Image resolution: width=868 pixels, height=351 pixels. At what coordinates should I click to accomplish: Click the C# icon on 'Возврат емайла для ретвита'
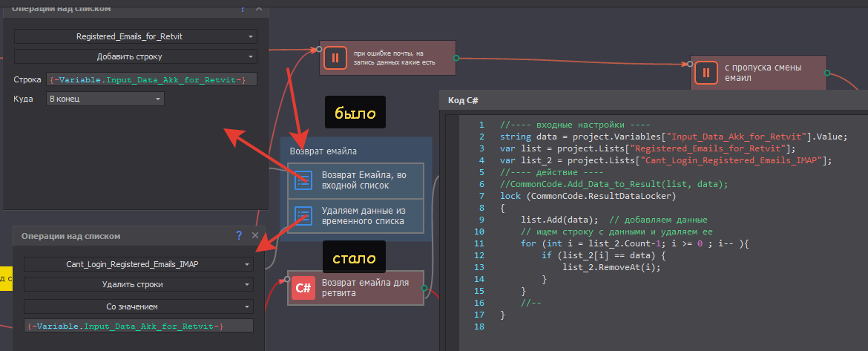tap(303, 287)
